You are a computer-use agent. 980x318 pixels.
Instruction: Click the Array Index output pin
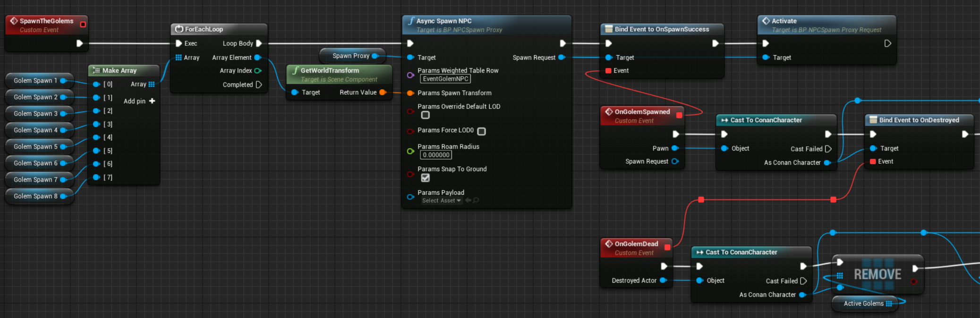pyautogui.click(x=258, y=71)
